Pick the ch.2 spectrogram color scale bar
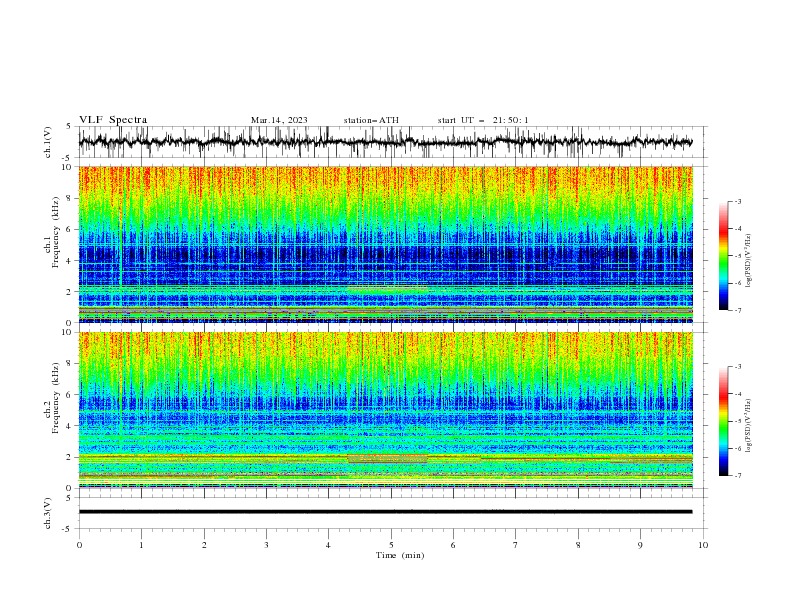The width and height of the screenshot is (792, 612). click(x=723, y=421)
